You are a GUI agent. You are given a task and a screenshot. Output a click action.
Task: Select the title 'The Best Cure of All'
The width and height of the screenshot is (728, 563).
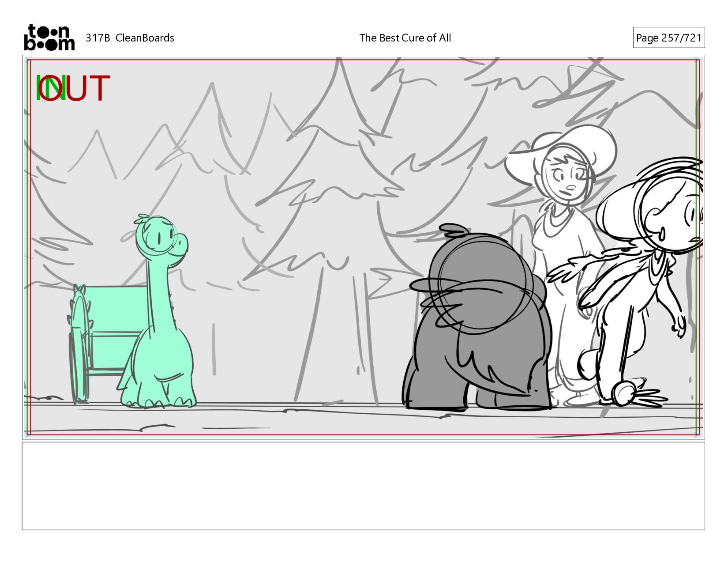pyautogui.click(x=405, y=38)
